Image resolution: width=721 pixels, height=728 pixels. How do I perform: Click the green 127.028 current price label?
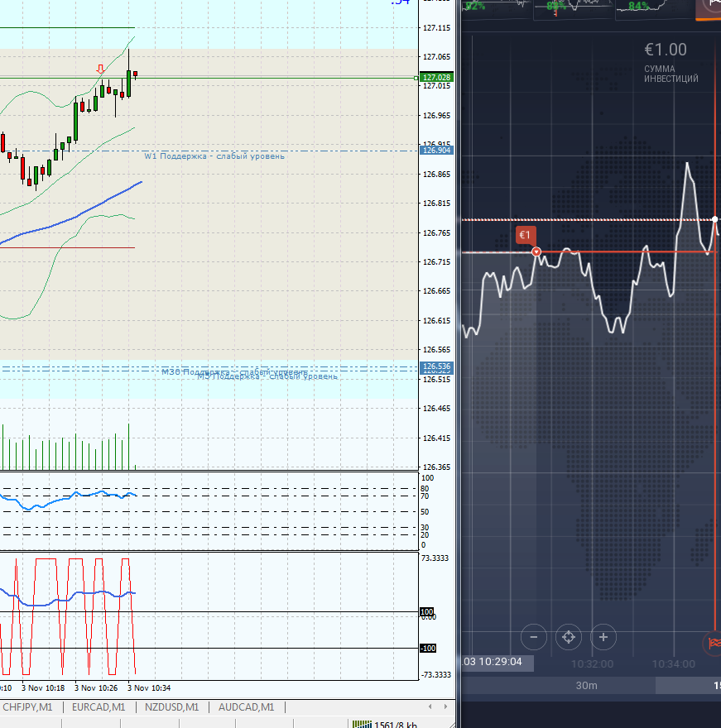[436, 78]
